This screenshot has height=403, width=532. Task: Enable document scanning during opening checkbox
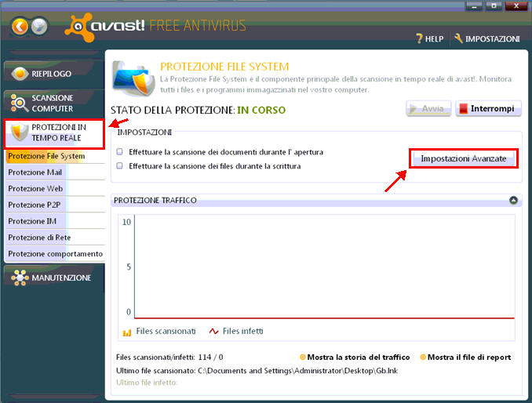[x=119, y=151]
